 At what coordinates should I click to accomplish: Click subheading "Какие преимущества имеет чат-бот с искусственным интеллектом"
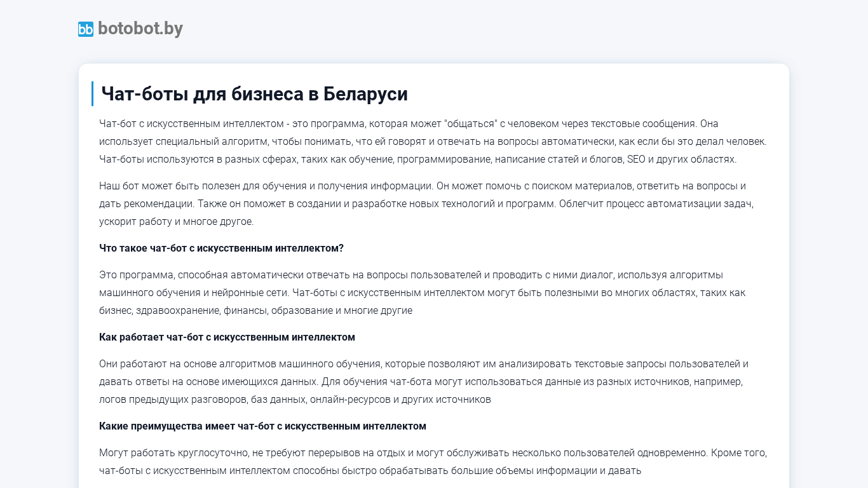click(x=262, y=426)
